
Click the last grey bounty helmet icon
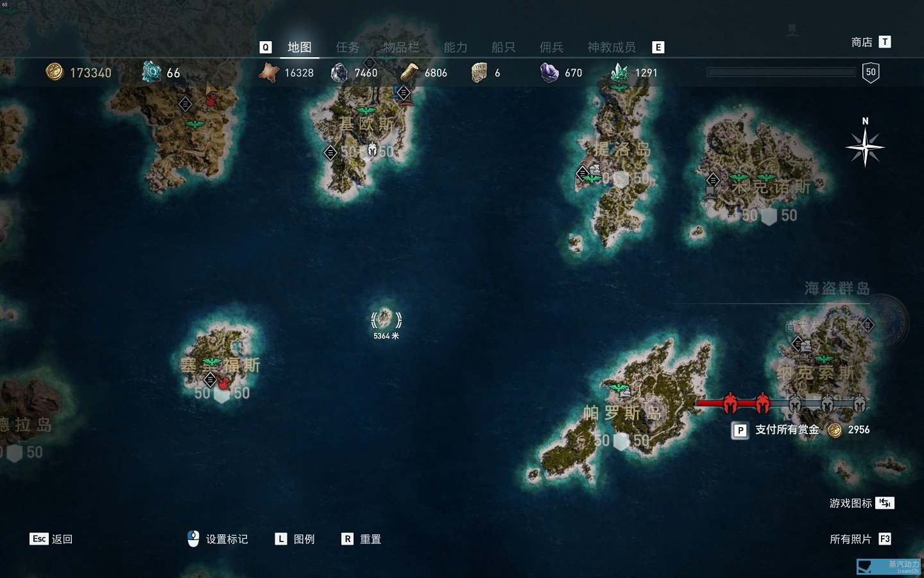click(x=859, y=403)
